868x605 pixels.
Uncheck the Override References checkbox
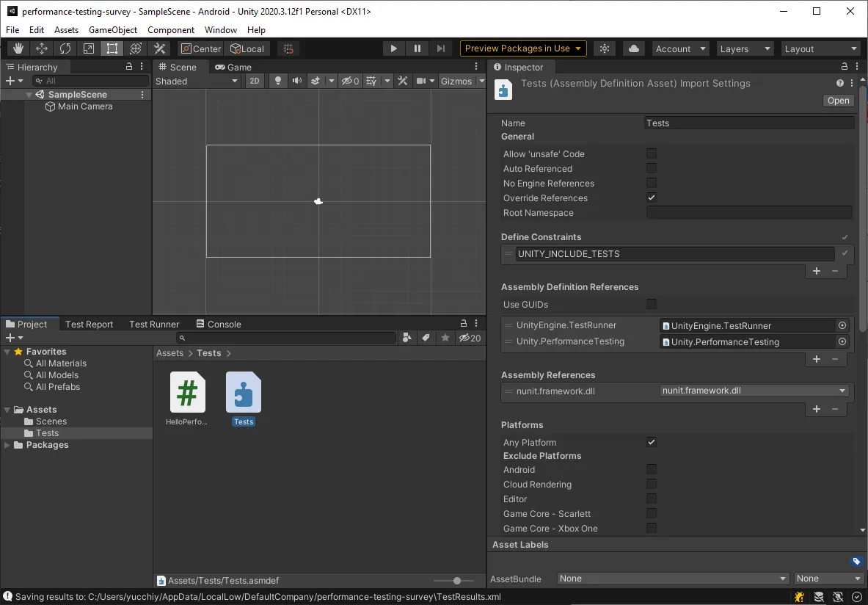[651, 198]
